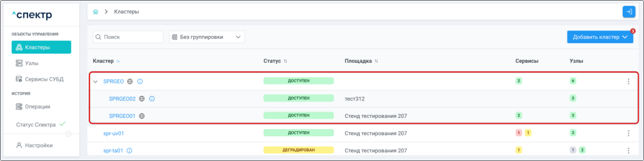Image resolution: width=644 pixels, height=161 pixels.
Task: Collapse the SPRGEO cluster row
Action: [95, 82]
